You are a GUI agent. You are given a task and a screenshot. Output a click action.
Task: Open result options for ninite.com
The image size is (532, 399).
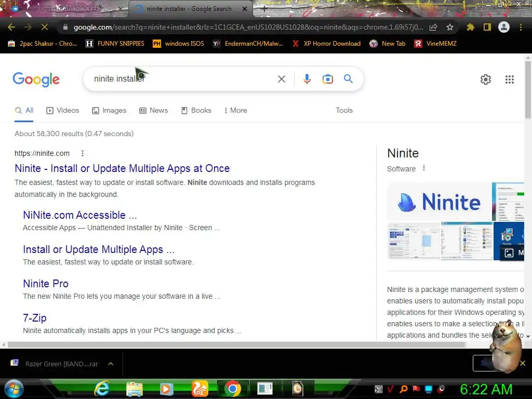click(83, 153)
